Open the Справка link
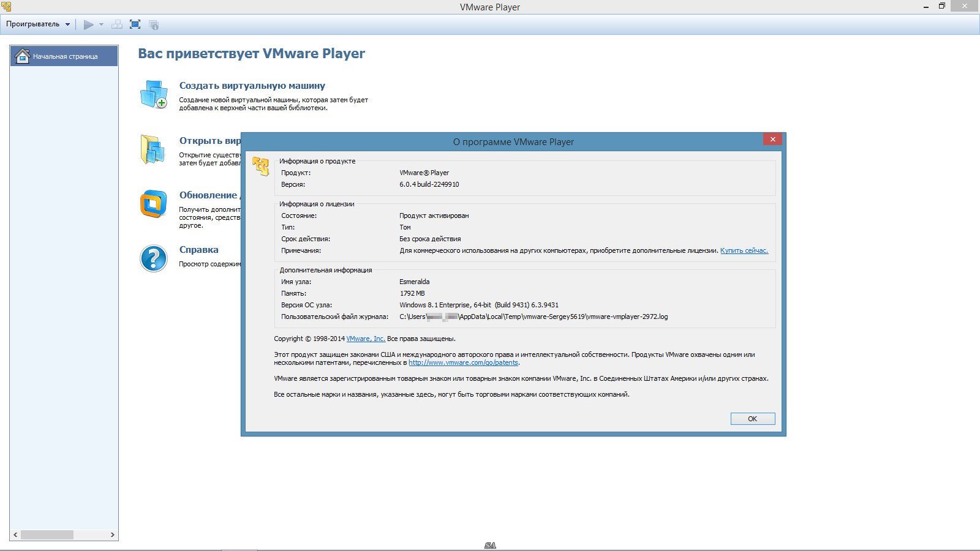 (x=198, y=250)
